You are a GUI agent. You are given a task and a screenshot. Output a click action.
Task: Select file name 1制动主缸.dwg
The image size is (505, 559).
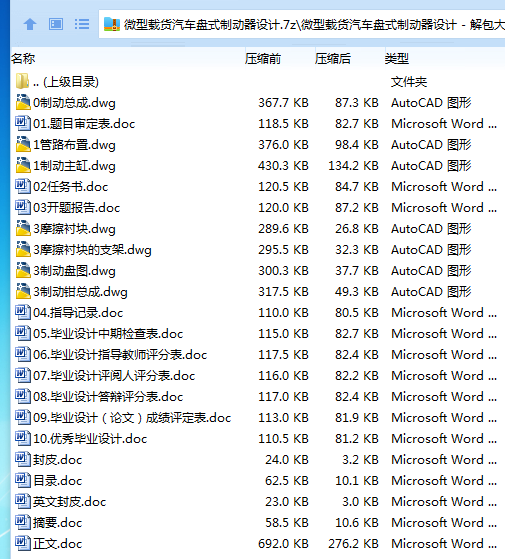74,166
